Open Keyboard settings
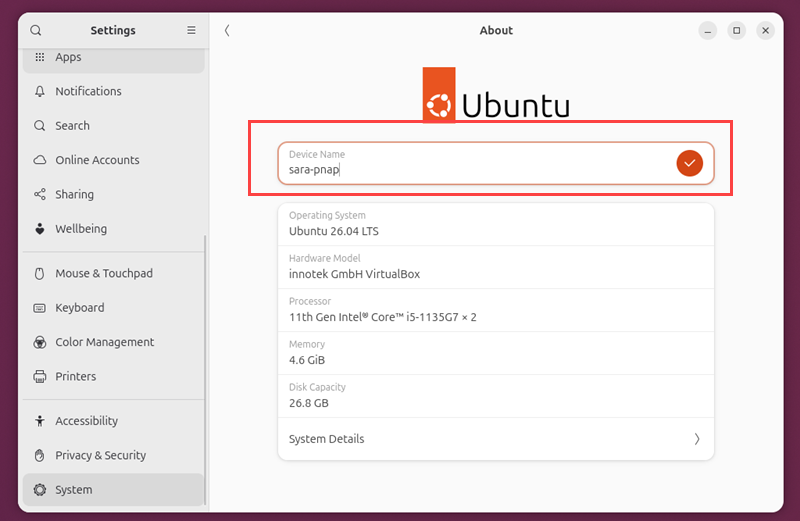 tap(113, 308)
